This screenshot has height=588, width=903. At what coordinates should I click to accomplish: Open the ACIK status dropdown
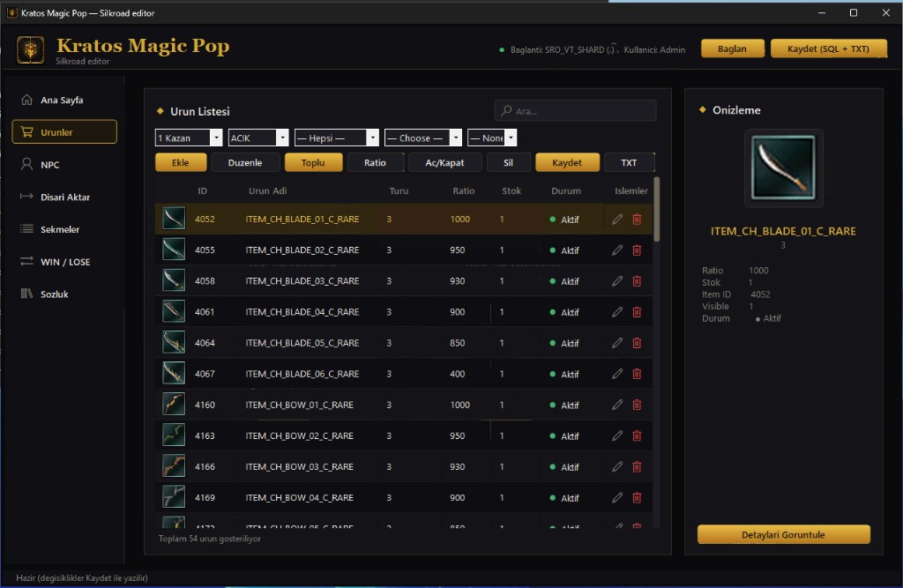(x=258, y=138)
